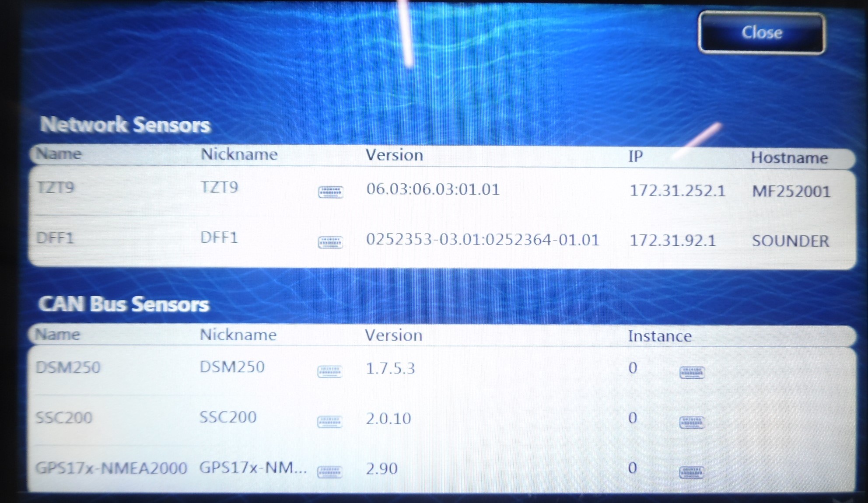Viewport: 868px width, 503px height.
Task: Close the sensor list window
Action: [x=762, y=33]
